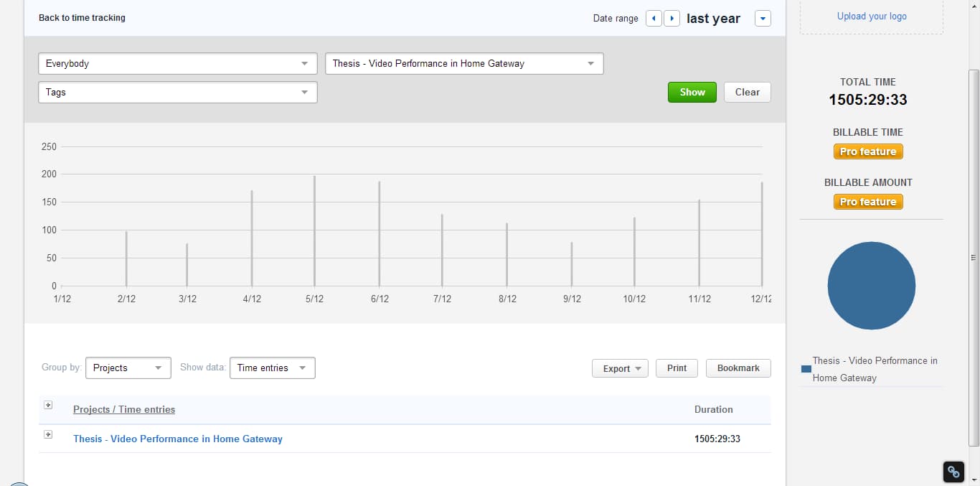Click the 4/12 chart bar

(x=252, y=238)
